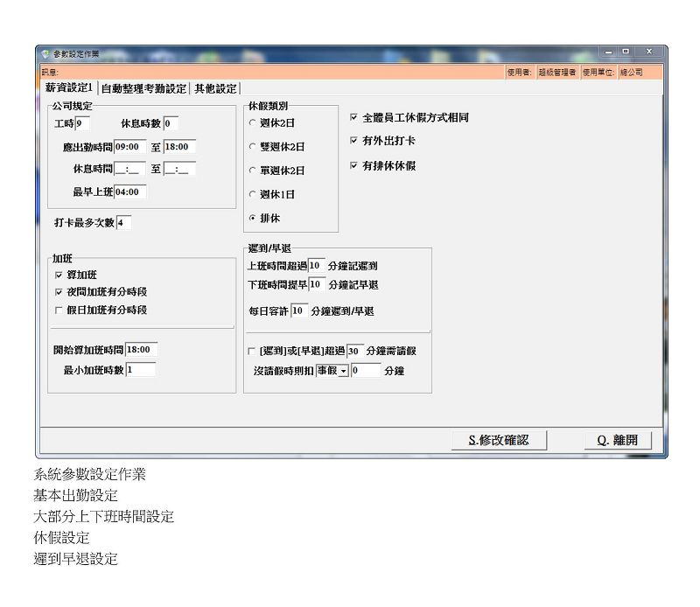Select the 週休1日 leave type
The image size is (700, 607).
coord(253,194)
